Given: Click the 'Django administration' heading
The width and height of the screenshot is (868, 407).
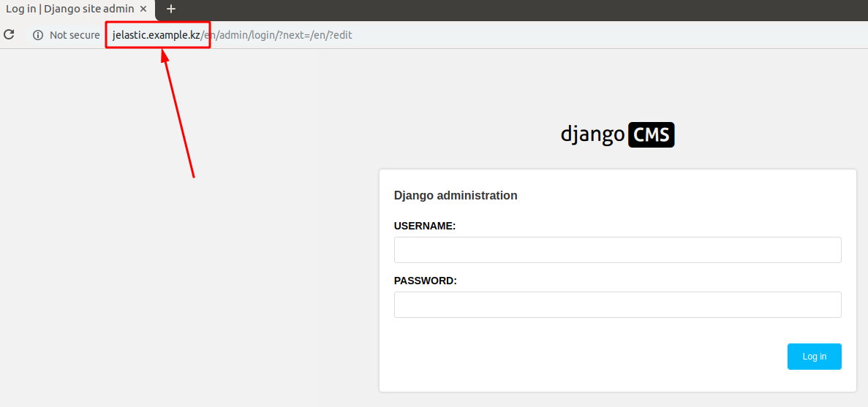Looking at the screenshot, I should point(456,195).
